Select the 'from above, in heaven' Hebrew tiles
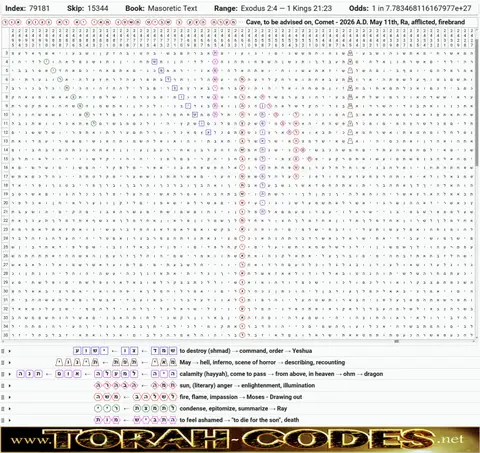The width and height of the screenshot is (480, 453). pos(116,374)
